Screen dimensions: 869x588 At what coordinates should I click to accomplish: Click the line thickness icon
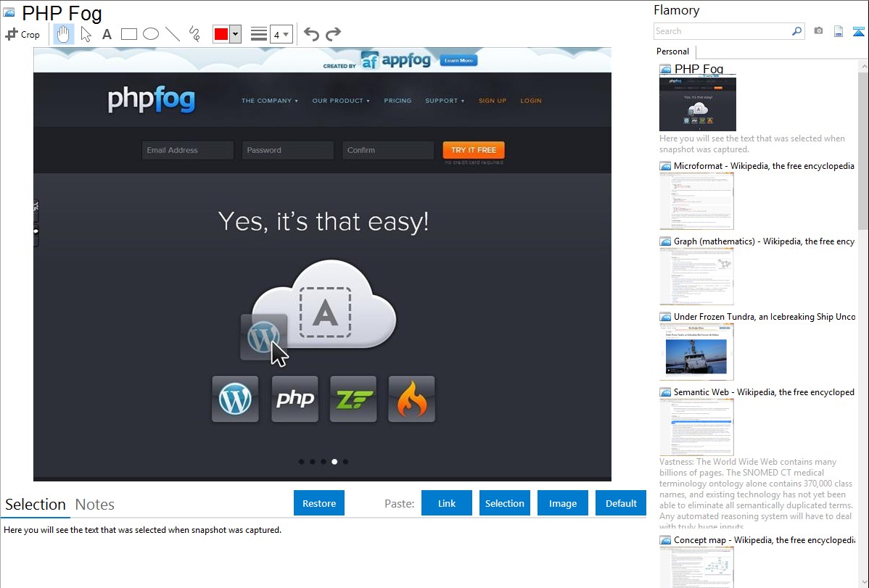click(259, 34)
